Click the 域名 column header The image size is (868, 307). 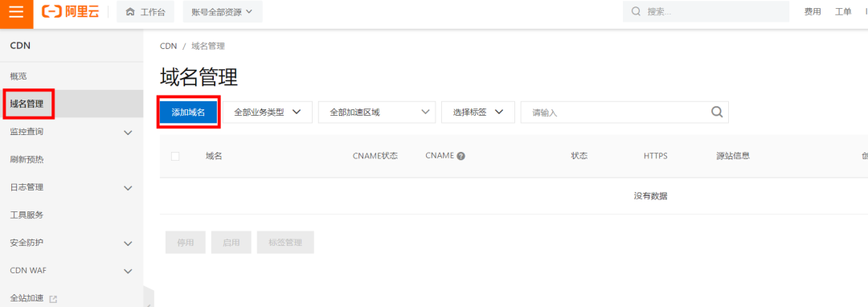[214, 156]
